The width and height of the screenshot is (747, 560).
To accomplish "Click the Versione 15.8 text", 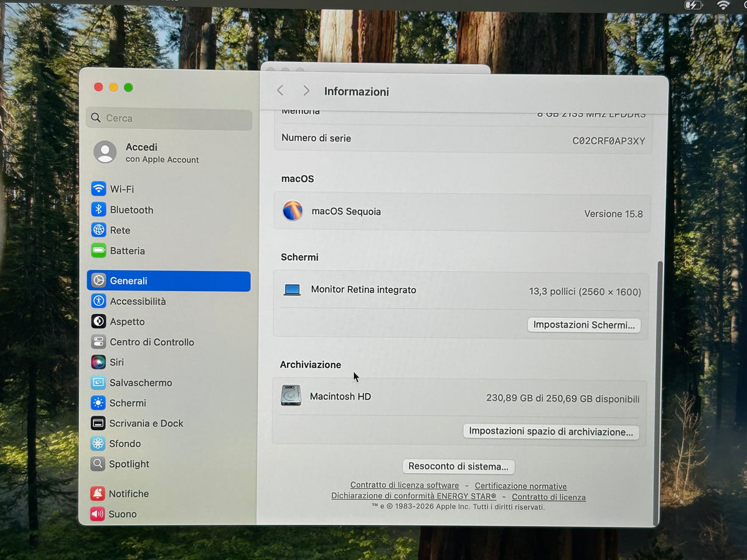I will click(x=613, y=213).
